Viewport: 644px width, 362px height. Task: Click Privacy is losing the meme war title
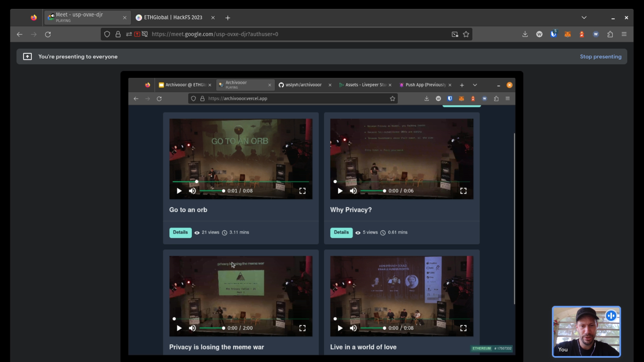(217, 347)
